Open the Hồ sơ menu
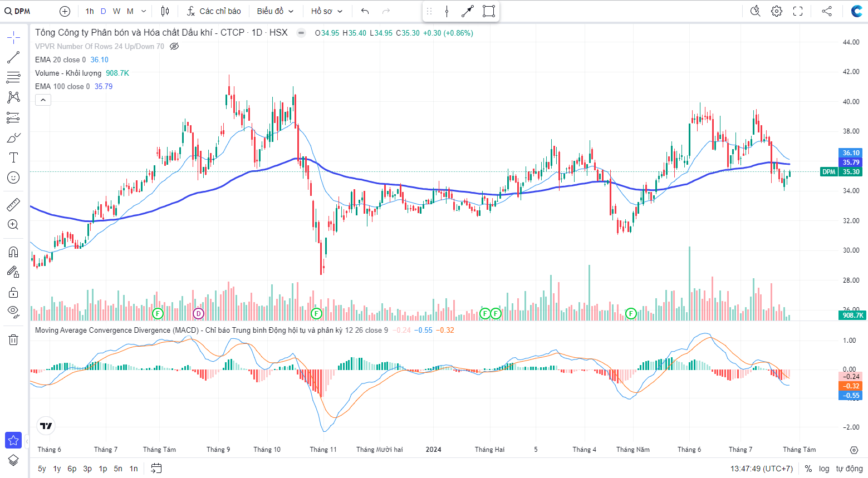The height and width of the screenshot is (478, 868). tap(327, 11)
